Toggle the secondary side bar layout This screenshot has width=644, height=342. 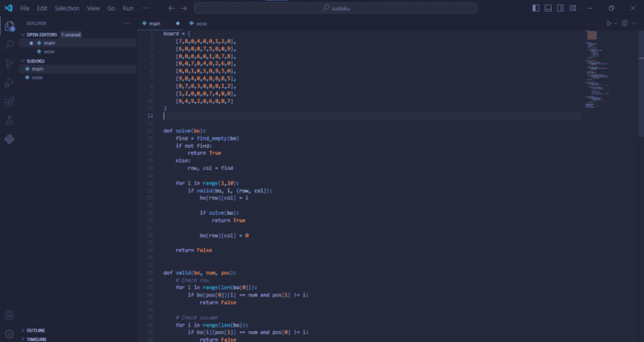[560, 8]
